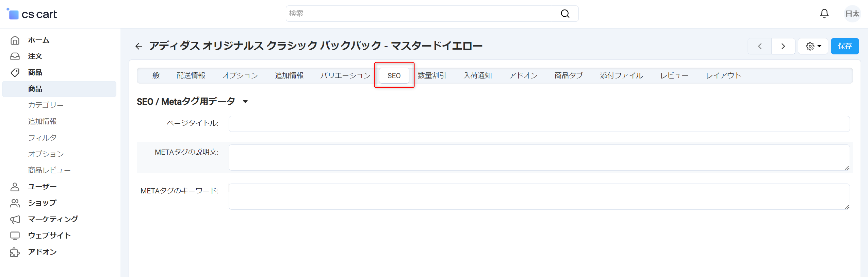The height and width of the screenshot is (277, 868).
Task: Click the search magnifier icon
Action: click(x=565, y=14)
